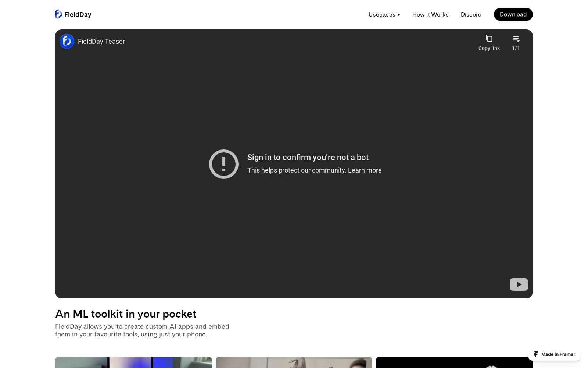The height and width of the screenshot is (368, 588).
Task: Click the Framer logo icon in badge
Action: 536,354
